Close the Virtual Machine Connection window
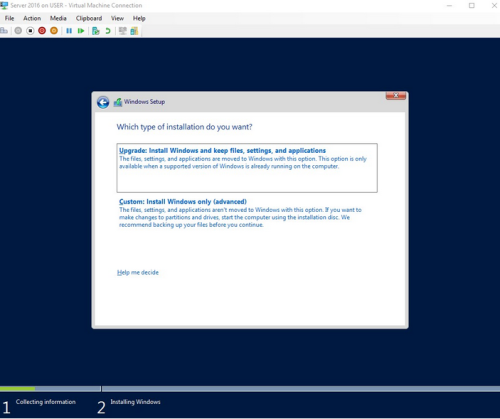 click(x=494, y=5)
